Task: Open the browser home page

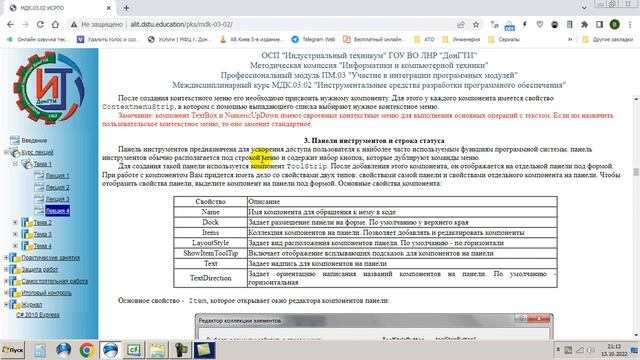Action: pyautogui.click(x=55, y=24)
